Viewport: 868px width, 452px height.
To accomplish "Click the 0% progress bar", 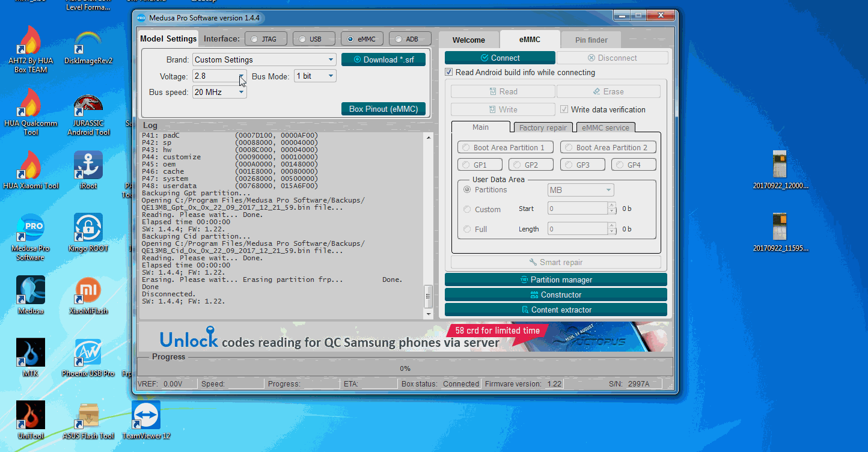I will 405,368.
